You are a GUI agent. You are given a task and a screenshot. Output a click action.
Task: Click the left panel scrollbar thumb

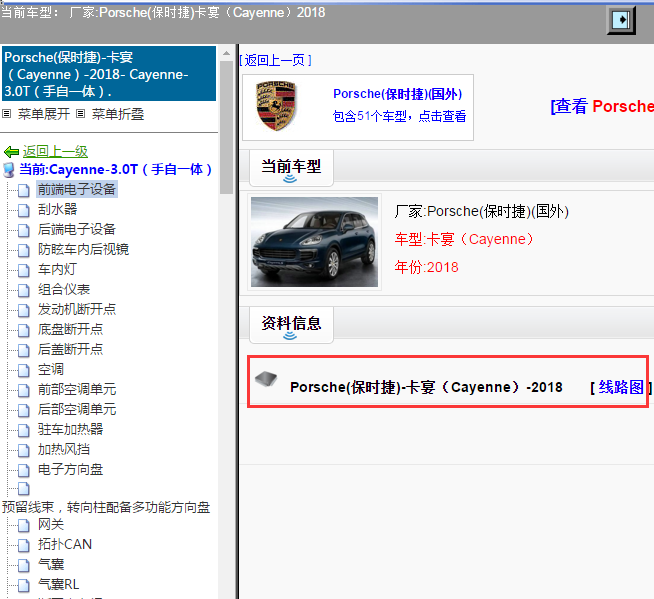[226, 127]
